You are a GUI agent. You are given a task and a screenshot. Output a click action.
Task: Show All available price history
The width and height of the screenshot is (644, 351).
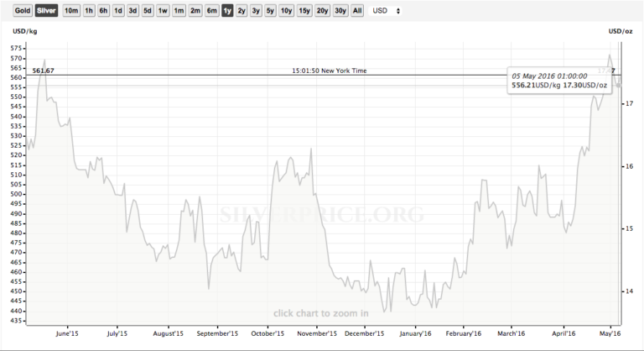(x=357, y=11)
